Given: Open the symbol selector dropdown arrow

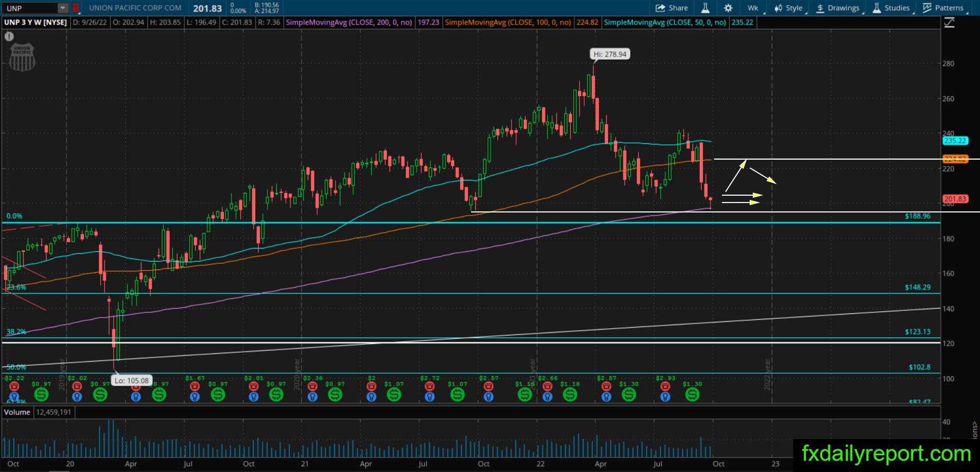Looking at the screenshot, I should [63, 8].
